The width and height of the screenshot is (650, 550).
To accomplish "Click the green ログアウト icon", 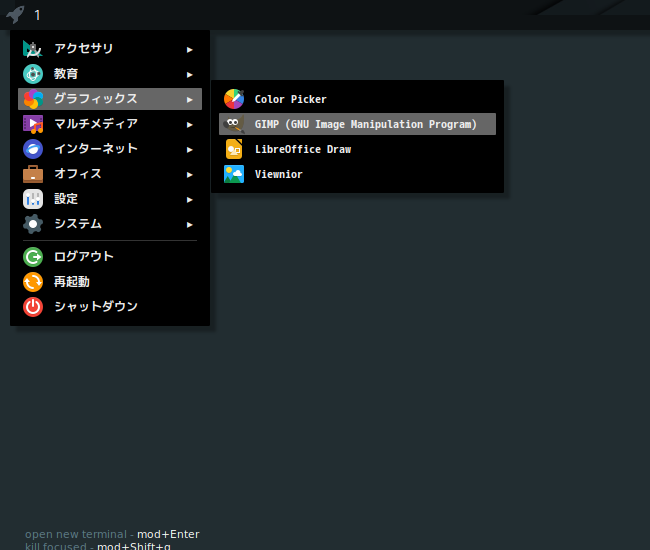I will (x=33, y=257).
